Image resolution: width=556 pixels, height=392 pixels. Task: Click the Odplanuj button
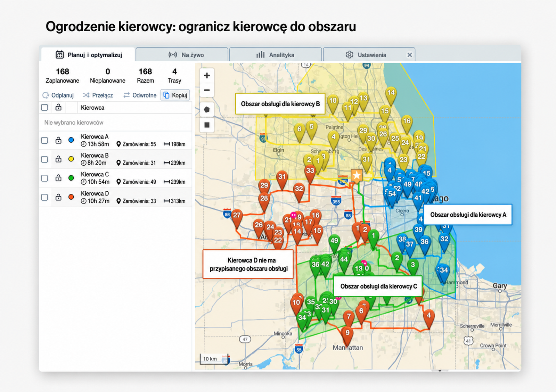click(58, 95)
